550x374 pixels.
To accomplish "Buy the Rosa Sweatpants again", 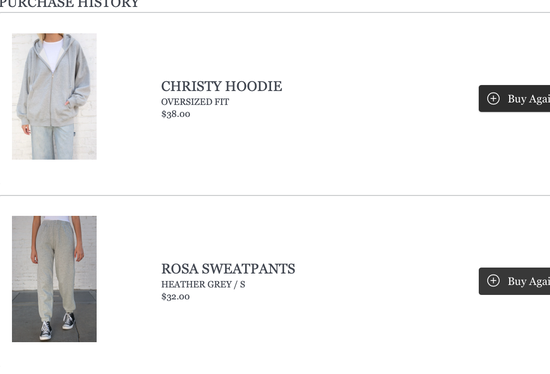I will (514, 281).
